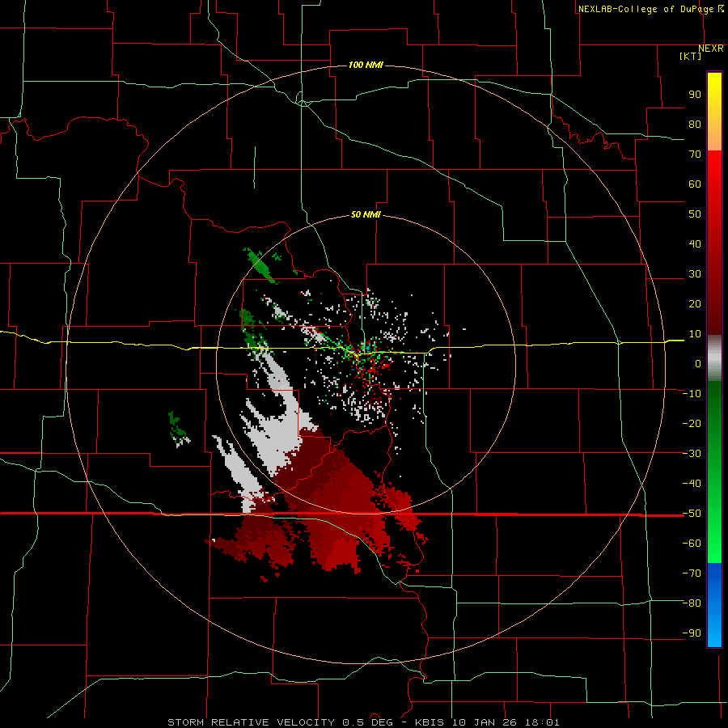Image resolution: width=728 pixels, height=728 pixels.
Task: Click the -10 value on the velocity scale
Action: click(692, 394)
